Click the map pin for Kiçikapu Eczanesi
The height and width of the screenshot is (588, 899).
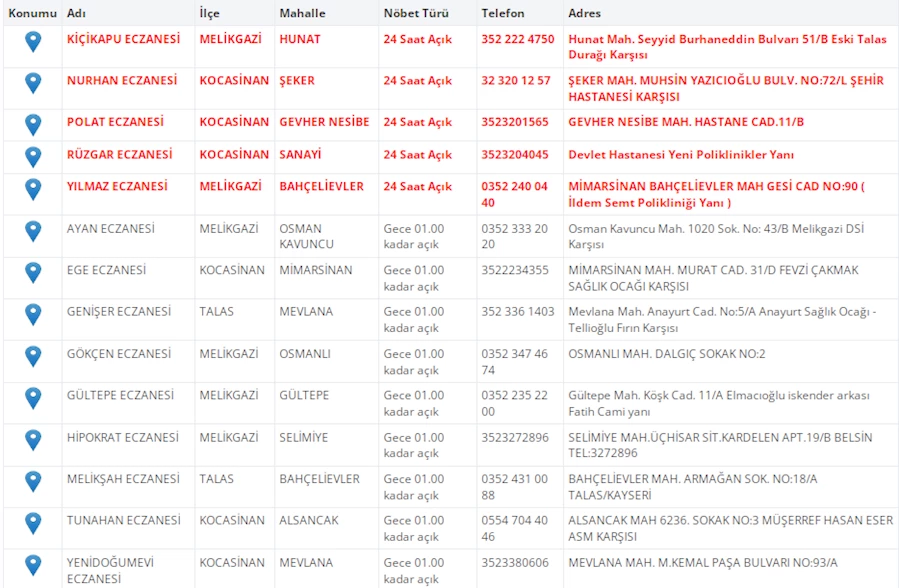point(33,41)
